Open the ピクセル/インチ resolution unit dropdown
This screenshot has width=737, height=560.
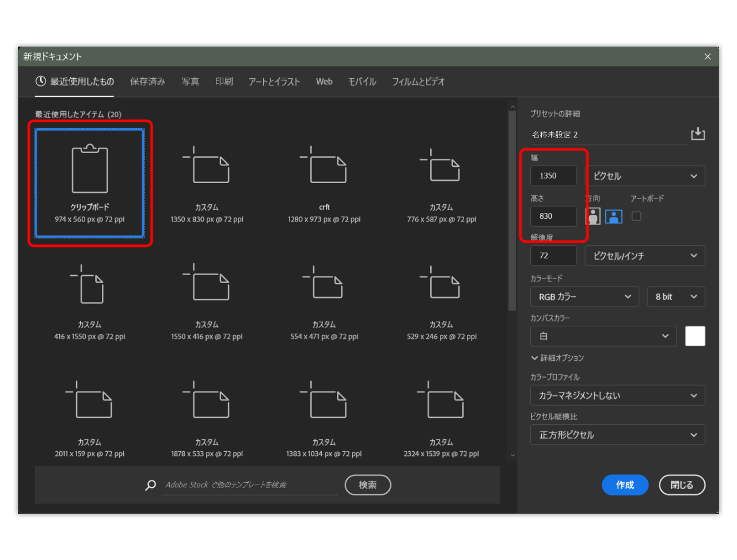pos(645,256)
